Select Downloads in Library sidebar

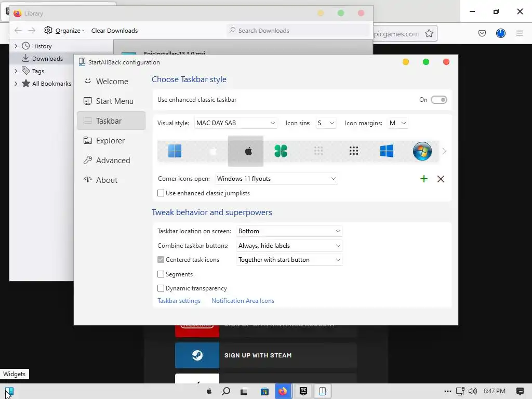pyautogui.click(x=43, y=58)
